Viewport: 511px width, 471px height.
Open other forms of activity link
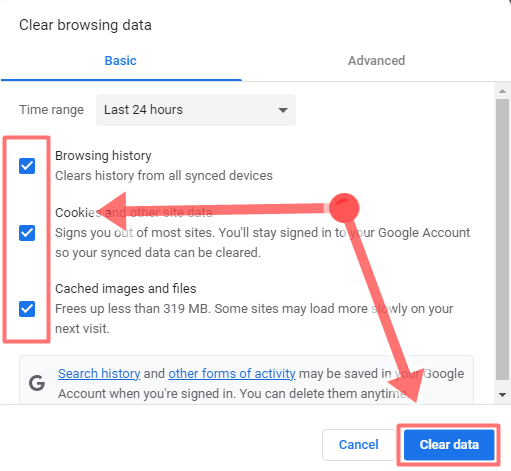tap(232, 374)
